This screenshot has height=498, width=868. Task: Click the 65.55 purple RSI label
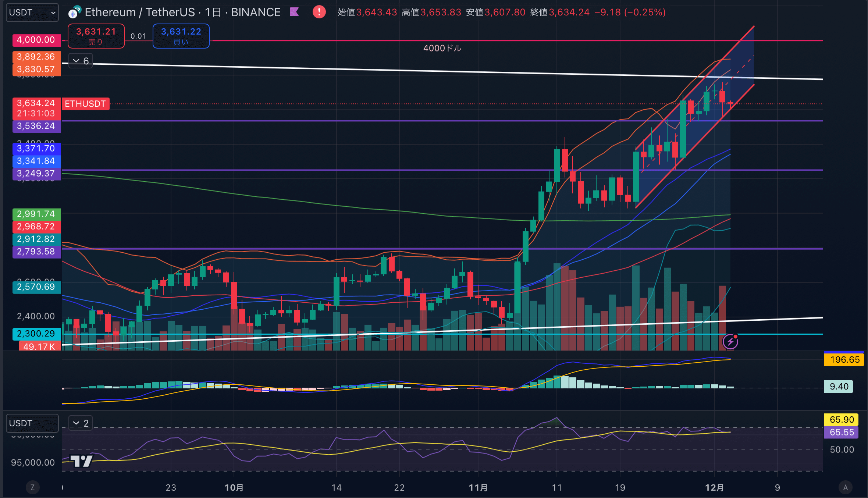[841, 432]
